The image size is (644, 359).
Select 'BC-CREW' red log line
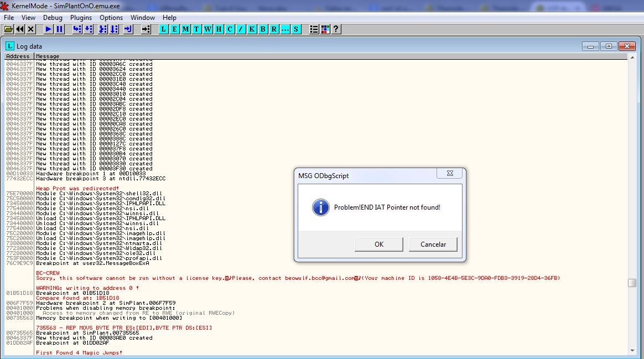(x=48, y=273)
